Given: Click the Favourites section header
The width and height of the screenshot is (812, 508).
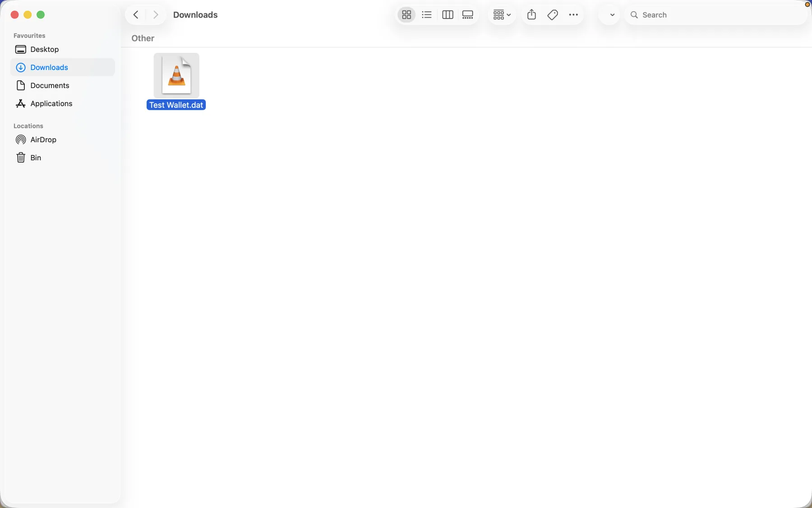Looking at the screenshot, I should point(29,35).
